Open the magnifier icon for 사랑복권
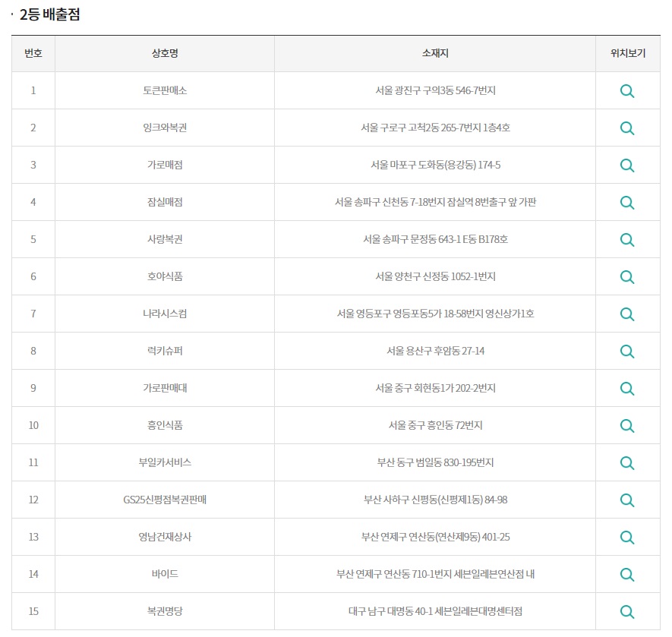Viewport: 672px width, 637px height. [x=627, y=240]
